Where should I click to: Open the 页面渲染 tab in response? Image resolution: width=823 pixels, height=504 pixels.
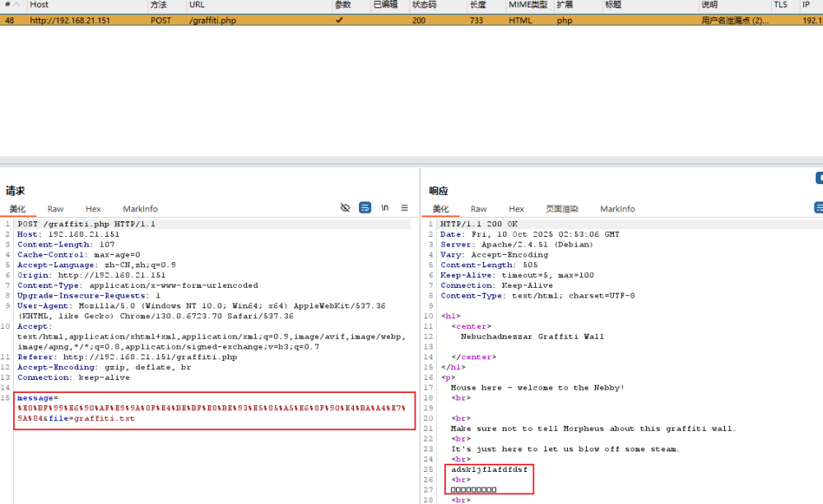562,209
